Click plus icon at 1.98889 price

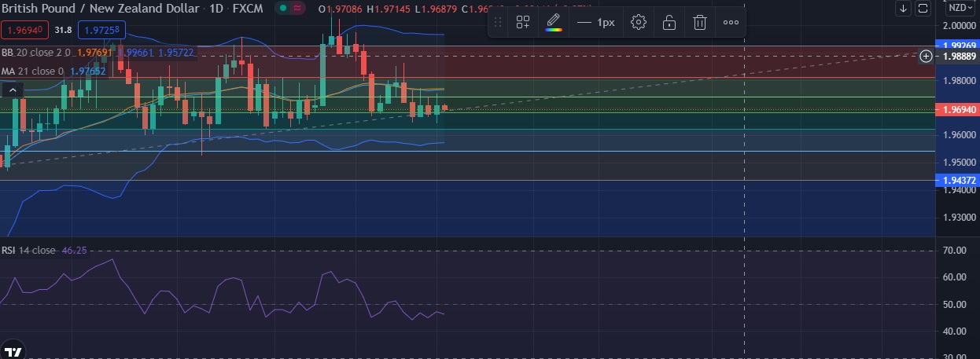click(x=926, y=56)
